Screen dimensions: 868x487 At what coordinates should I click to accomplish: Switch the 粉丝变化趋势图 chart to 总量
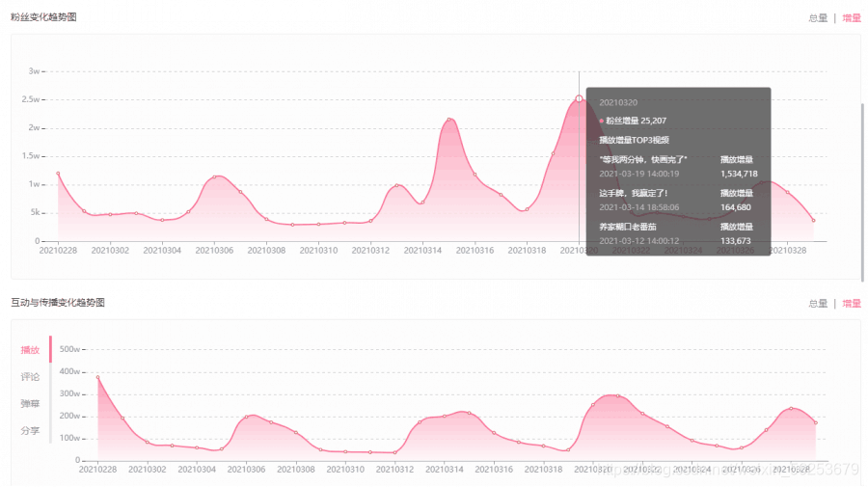pyautogui.click(x=818, y=18)
